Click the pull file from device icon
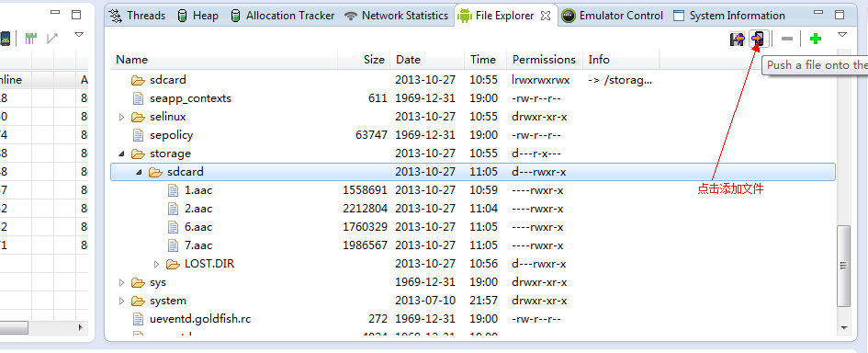This screenshot has height=353, width=868. (x=737, y=39)
